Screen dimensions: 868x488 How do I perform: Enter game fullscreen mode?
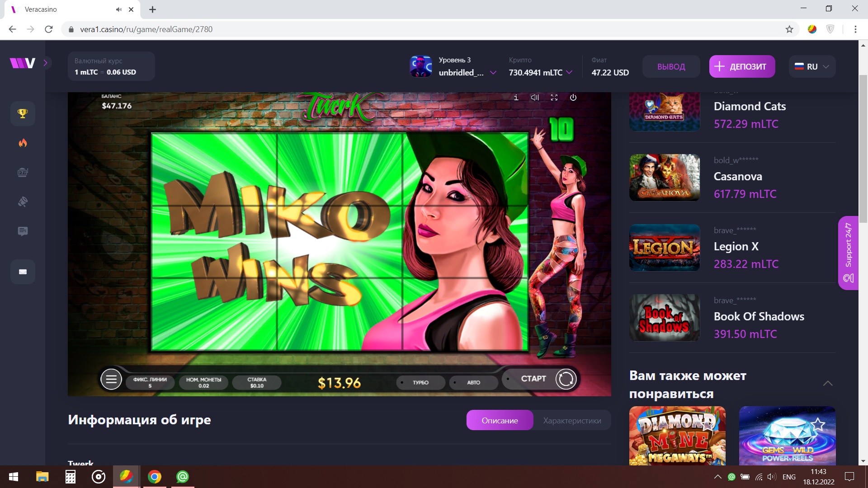pos(554,98)
